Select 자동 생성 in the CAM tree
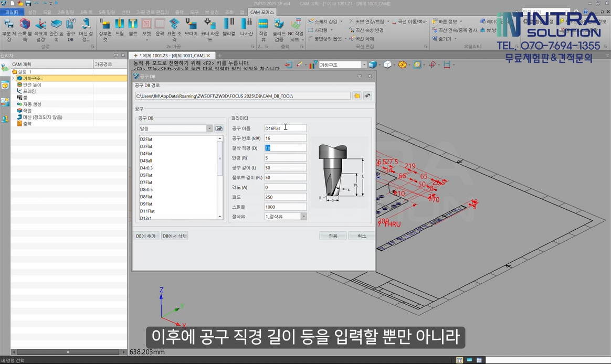Viewport: 611px width, 364px height. click(32, 104)
